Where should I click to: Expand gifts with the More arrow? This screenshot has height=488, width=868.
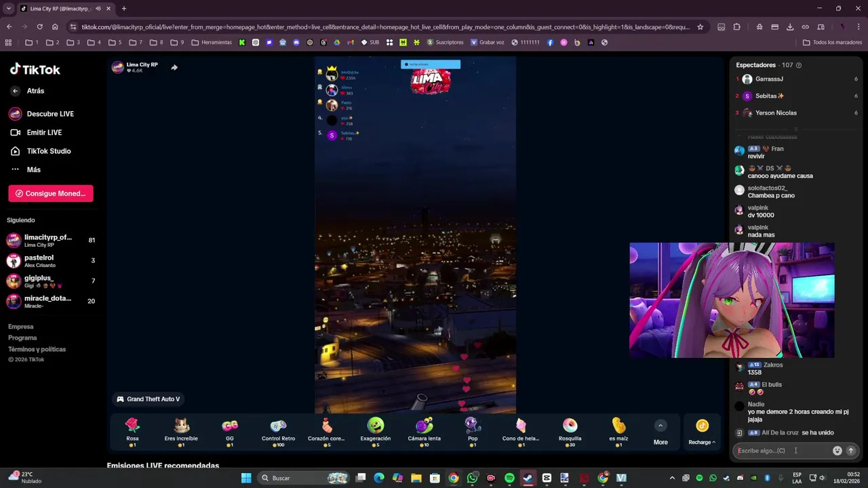pos(660,426)
